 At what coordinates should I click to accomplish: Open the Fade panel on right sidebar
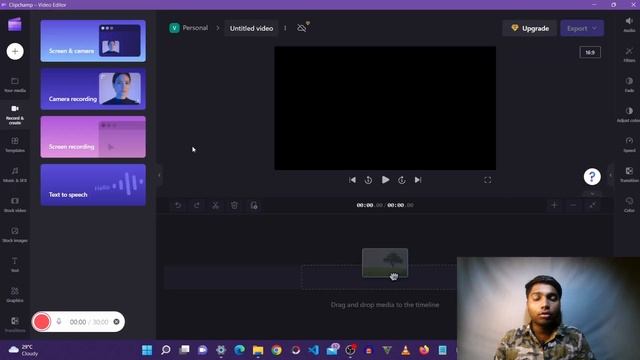click(x=629, y=84)
